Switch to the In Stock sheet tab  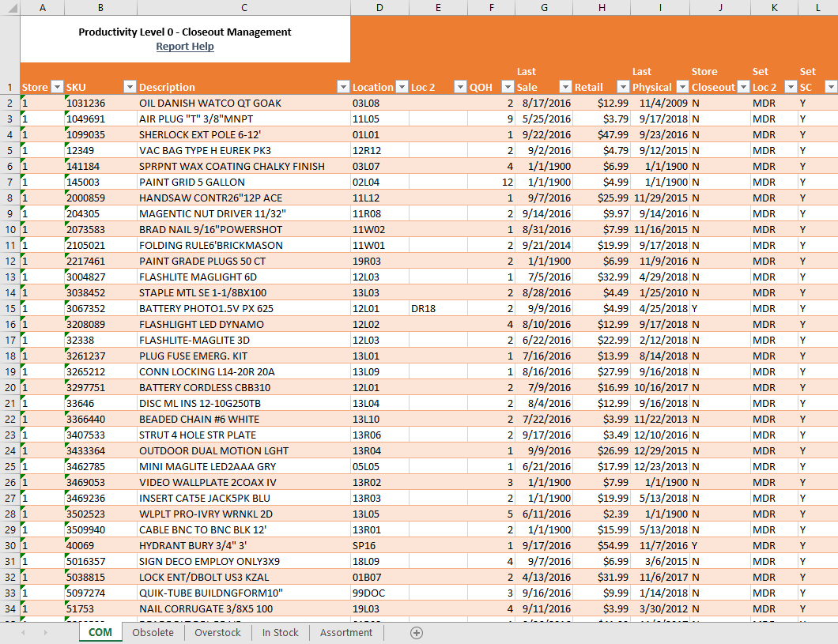click(280, 632)
